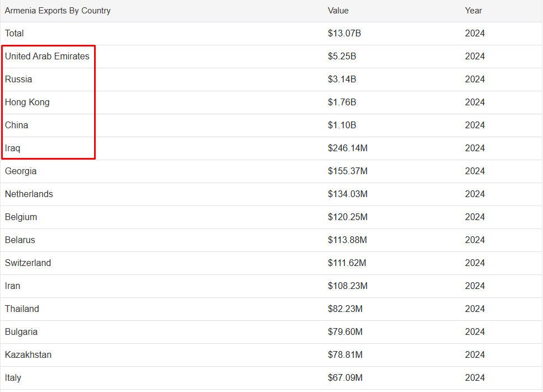
Task: Click the Armenia Exports By Country header
Action: 58,11
